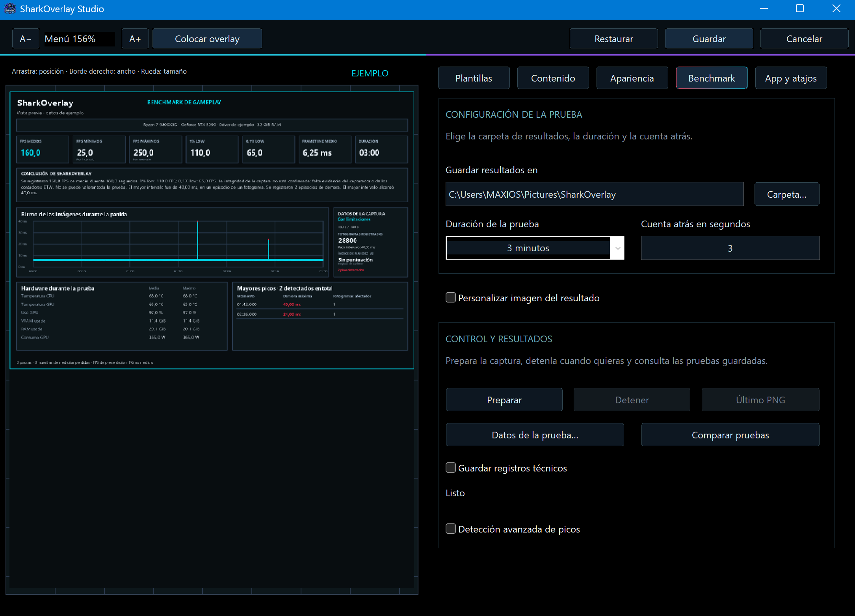Enable Personalizar imagen del resultado checkbox
The width and height of the screenshot is (855, 616).
tap(451, 298)
